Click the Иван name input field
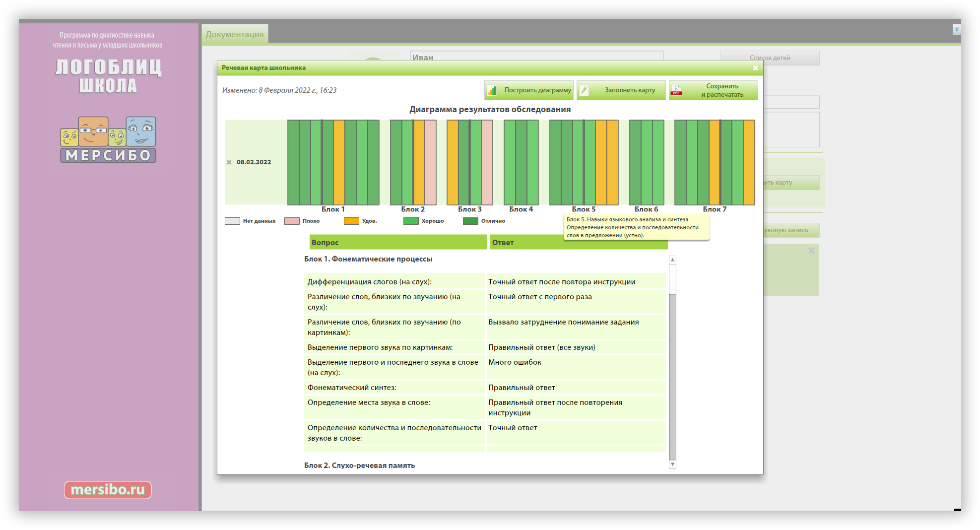 [536, 56]
